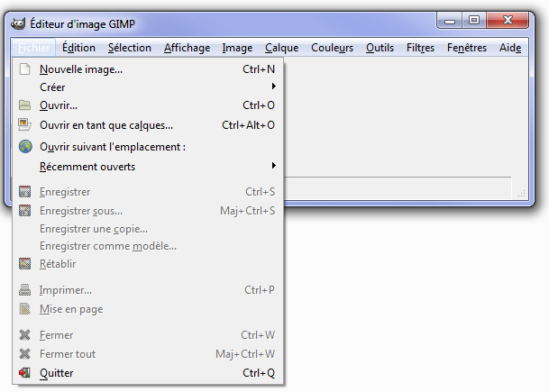The image size is (549, 392).
Task: Open the Fenêtres menu
Action: (x=467, y=48)
